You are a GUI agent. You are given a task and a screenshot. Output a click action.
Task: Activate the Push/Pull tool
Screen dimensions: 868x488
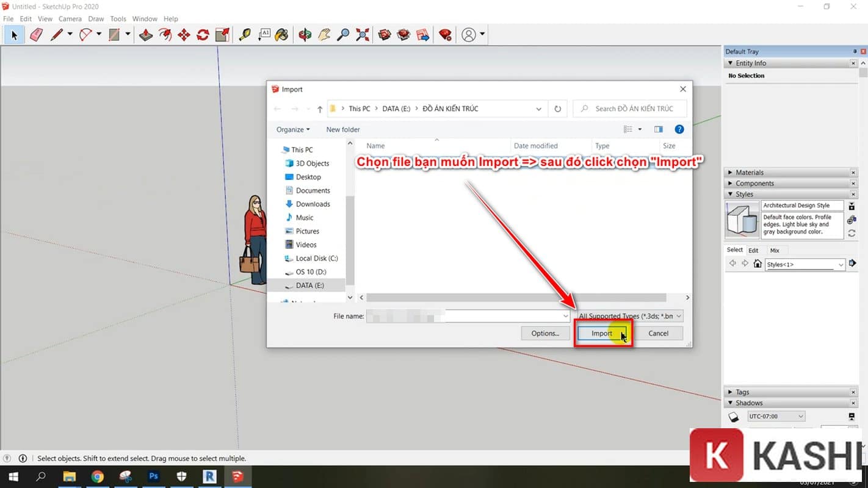[x=146, y=35]
